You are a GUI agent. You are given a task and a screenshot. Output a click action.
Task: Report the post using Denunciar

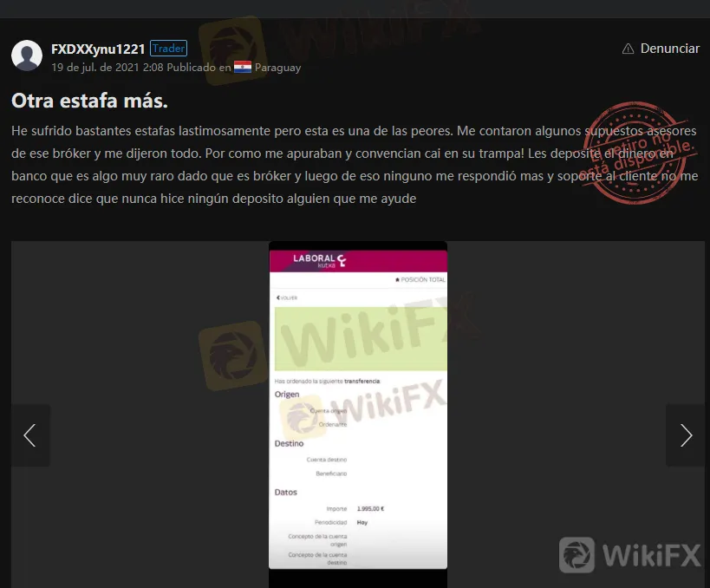(x=670, y=49)
